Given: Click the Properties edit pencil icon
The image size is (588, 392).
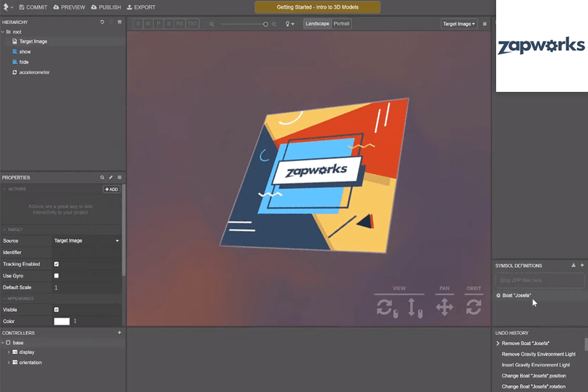Looking at the screenshot, I should pos(111,178).
